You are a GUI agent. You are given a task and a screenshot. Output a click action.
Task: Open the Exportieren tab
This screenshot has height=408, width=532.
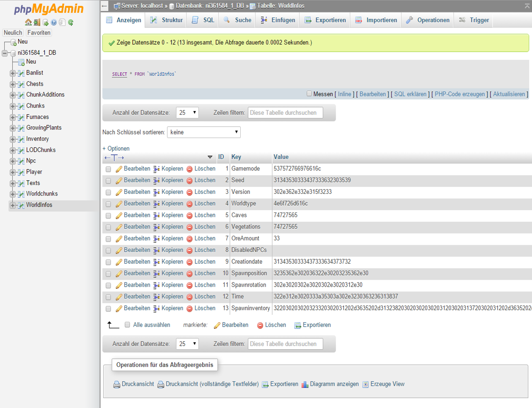[325, 20]
